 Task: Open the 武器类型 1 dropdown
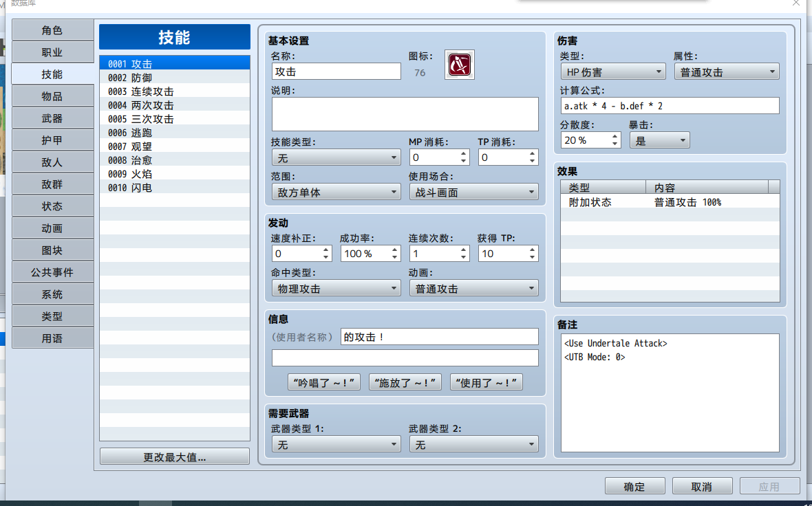[x=336, y=444]
